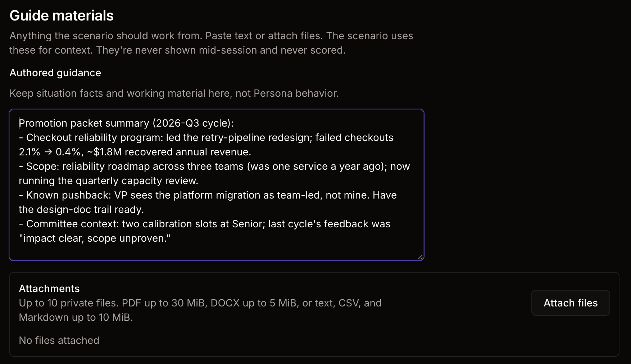Image resolution: width=631 pixels, height=364 pixels.
Task: Click the Attach files button
Action: [571, 303]
